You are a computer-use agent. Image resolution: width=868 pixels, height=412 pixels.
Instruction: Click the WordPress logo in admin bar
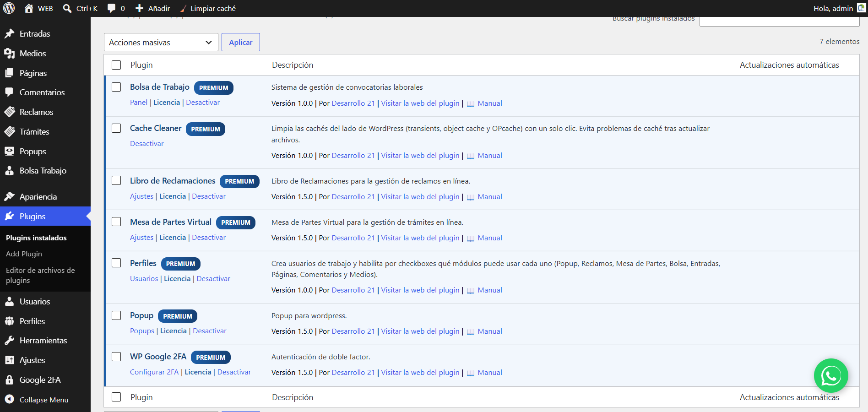click(9, 8)
